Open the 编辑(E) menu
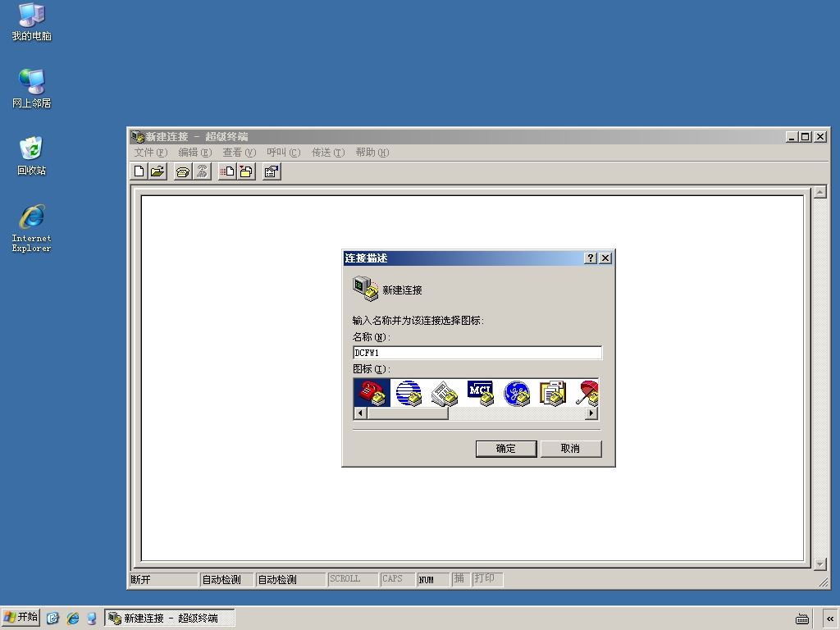 click(195, 153)
